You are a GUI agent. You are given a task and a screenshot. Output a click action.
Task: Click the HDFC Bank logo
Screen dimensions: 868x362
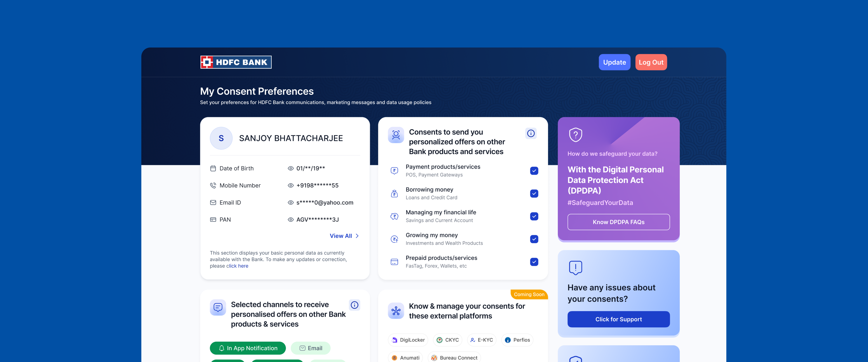[236, 62]
